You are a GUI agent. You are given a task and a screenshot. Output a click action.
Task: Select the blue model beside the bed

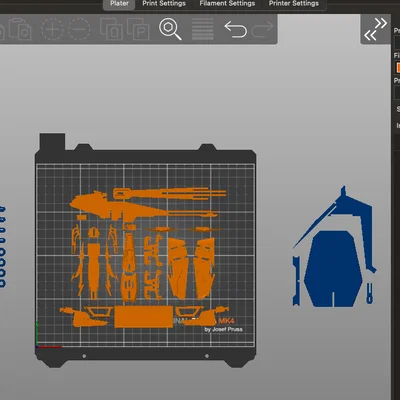(335, 247)
